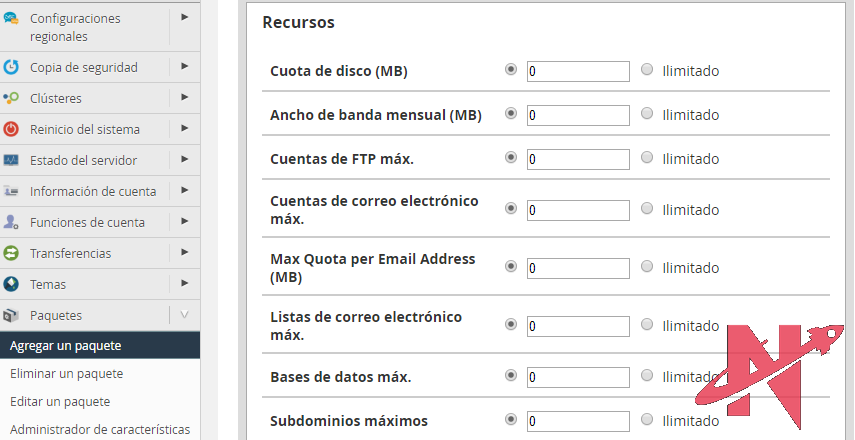This screenshot has width=855, height=440.
Task: Click the Clústeres sidebar icon
Action: 11,98
